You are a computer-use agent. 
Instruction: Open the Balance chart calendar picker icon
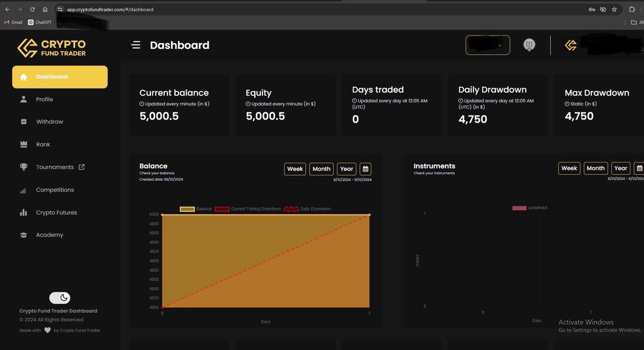(x=365, y=168)
